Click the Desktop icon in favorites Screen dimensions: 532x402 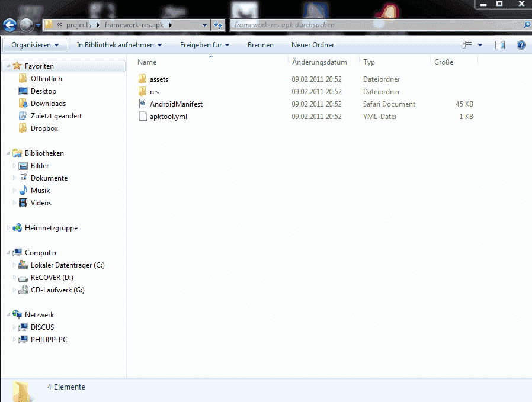coord(23,91)
